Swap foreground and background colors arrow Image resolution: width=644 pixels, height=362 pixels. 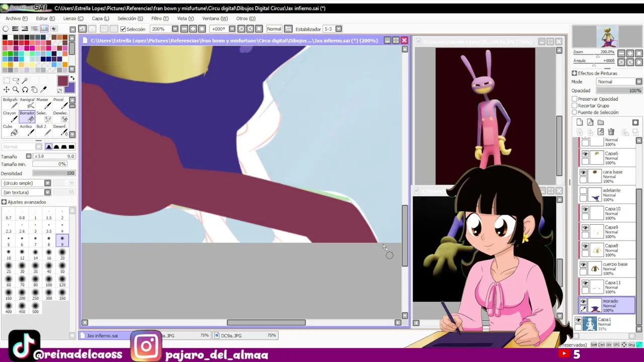(x=72, y=79)
